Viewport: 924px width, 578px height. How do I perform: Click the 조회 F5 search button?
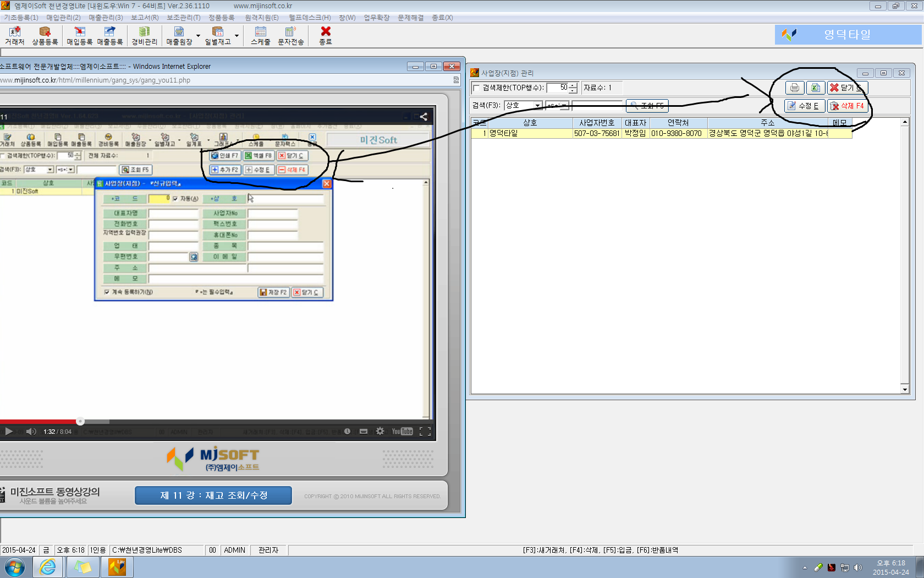[x=647, y=106]
